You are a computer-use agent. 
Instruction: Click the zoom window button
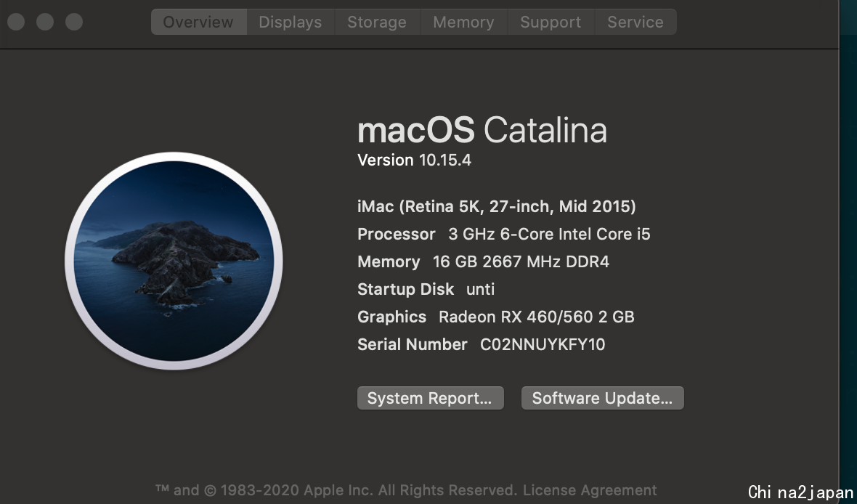[74, 22]
